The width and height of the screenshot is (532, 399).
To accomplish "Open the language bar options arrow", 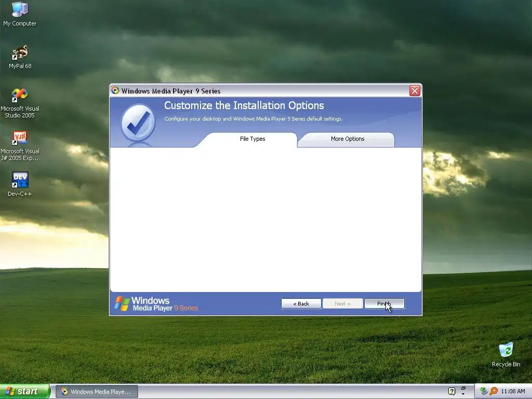I will tap(463, 394).
